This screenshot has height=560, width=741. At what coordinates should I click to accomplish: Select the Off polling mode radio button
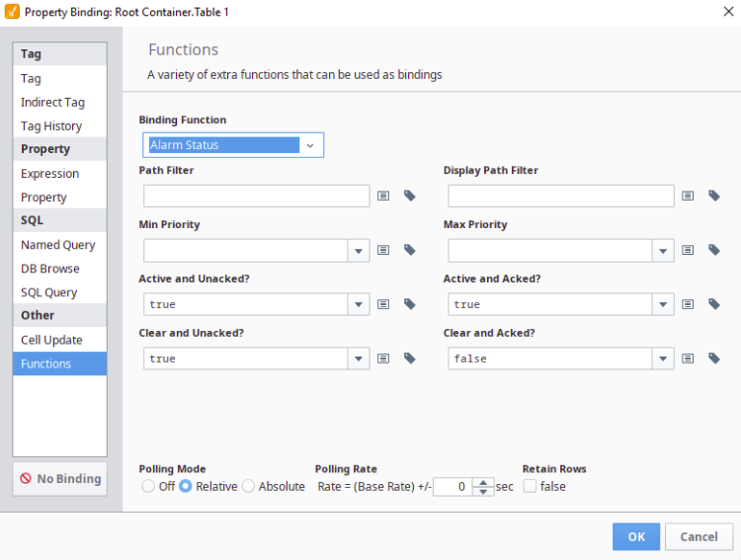coord(148,486)
